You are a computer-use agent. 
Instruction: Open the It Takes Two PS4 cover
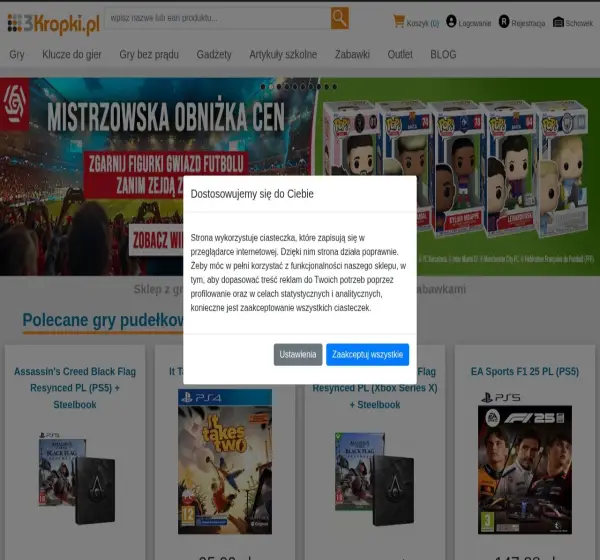pos(225,462)
